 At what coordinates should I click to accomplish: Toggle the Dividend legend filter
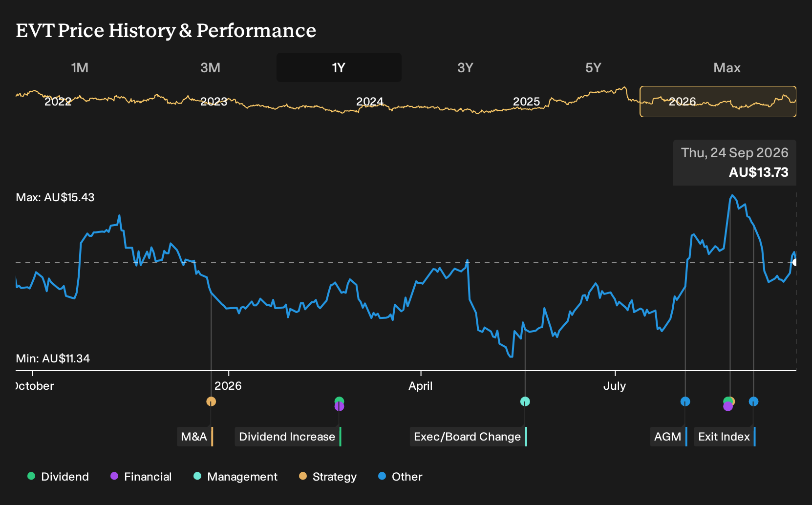coord(58,477)
